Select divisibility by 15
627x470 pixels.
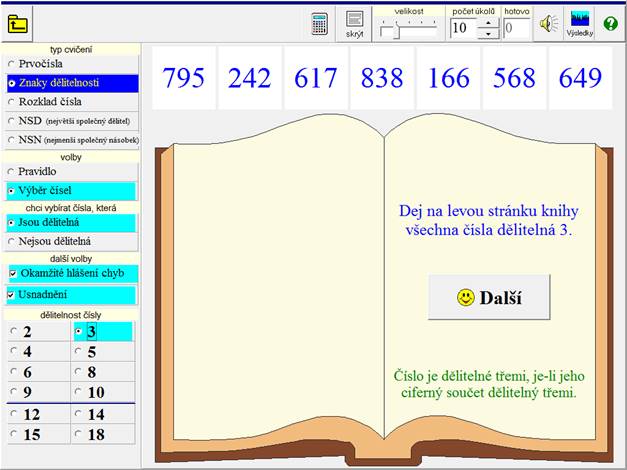click(39, 434)
